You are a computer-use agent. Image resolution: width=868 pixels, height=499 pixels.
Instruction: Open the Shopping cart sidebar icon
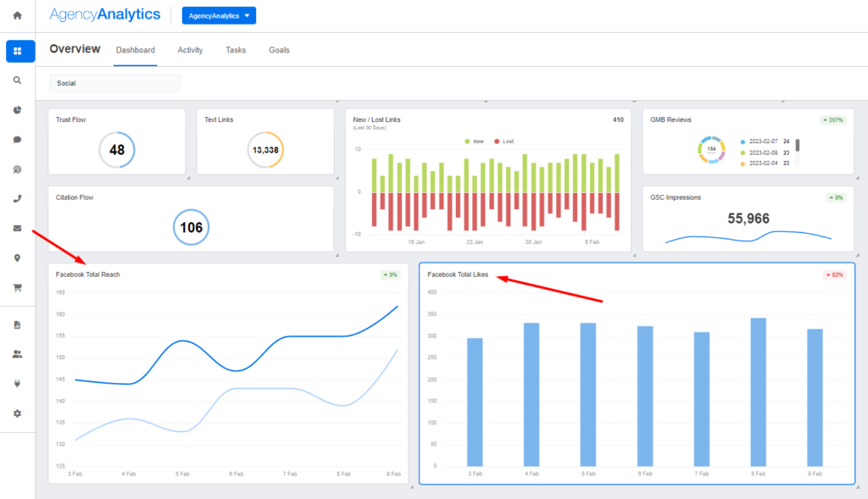[17, 287]
